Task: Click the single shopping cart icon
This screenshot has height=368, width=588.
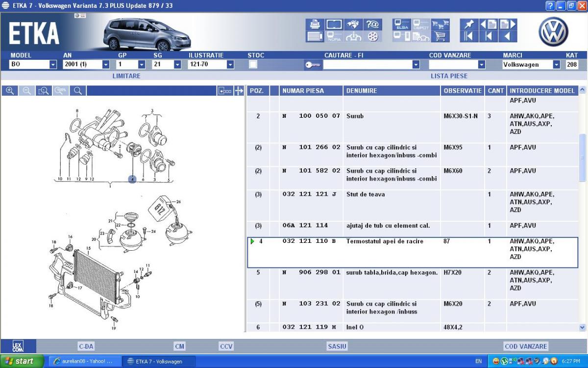Action: pyautogui.click(x=441, y=36)
